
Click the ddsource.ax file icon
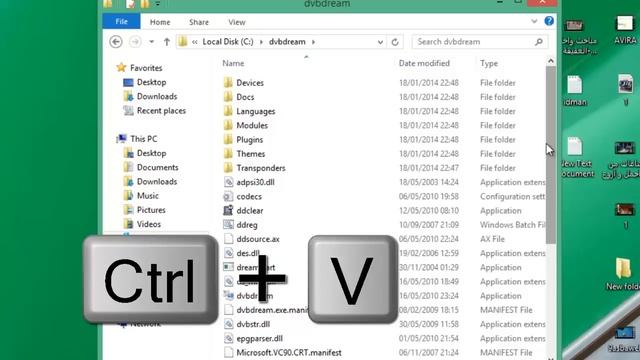tap(228, 239)
